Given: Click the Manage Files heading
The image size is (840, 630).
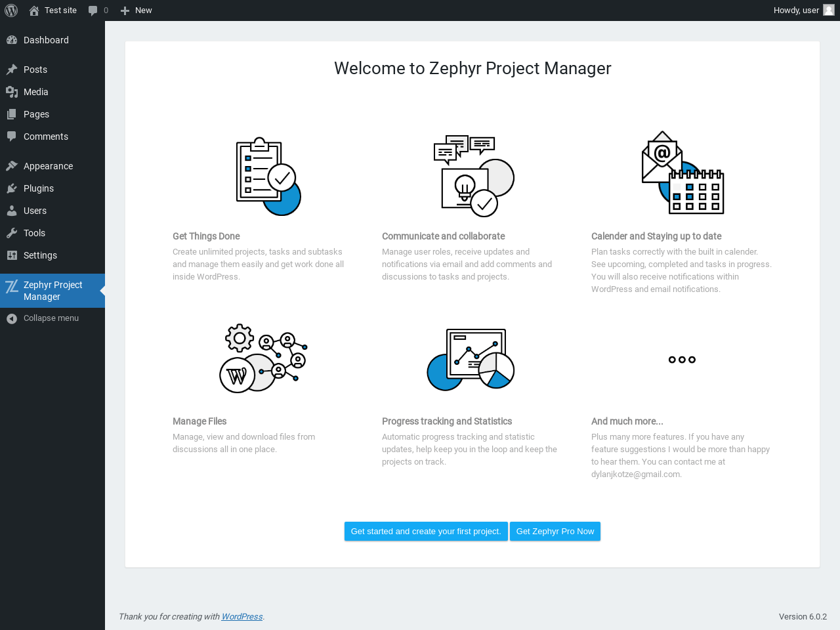Looking at the screenshot, I should click(199, 421).
